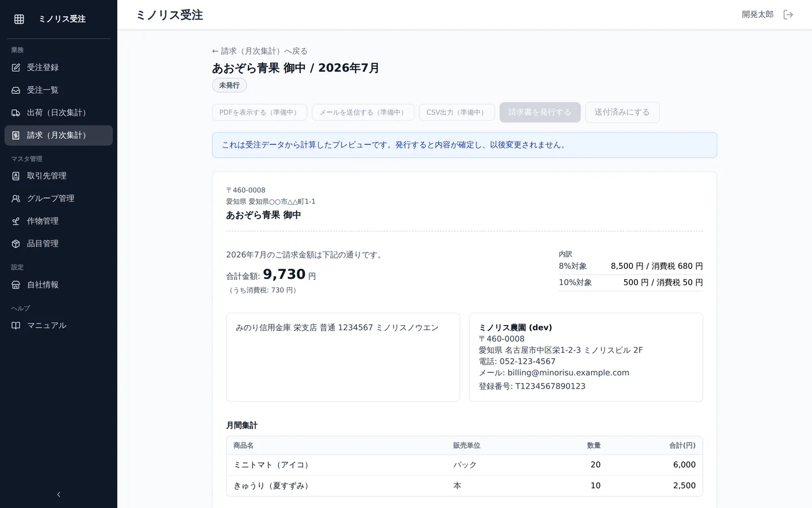
Task: Navigate to 品目管理
Action: click(58, 244)
